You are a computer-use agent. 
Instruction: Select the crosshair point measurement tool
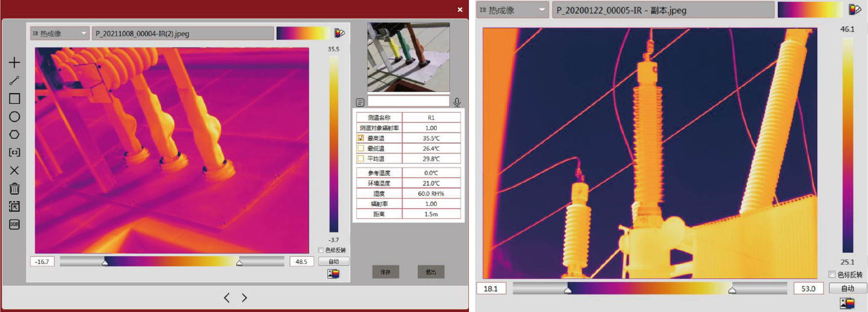point(15,63)
